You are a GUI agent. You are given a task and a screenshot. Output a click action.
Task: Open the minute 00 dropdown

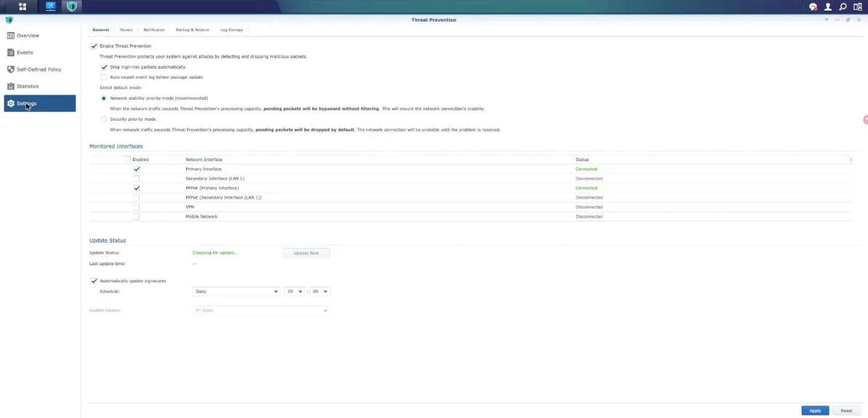tap(320, 291)
